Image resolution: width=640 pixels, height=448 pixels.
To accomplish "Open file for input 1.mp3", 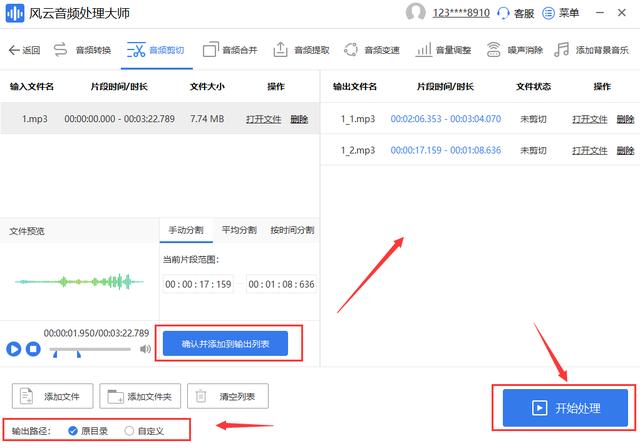I will (264, 119).
